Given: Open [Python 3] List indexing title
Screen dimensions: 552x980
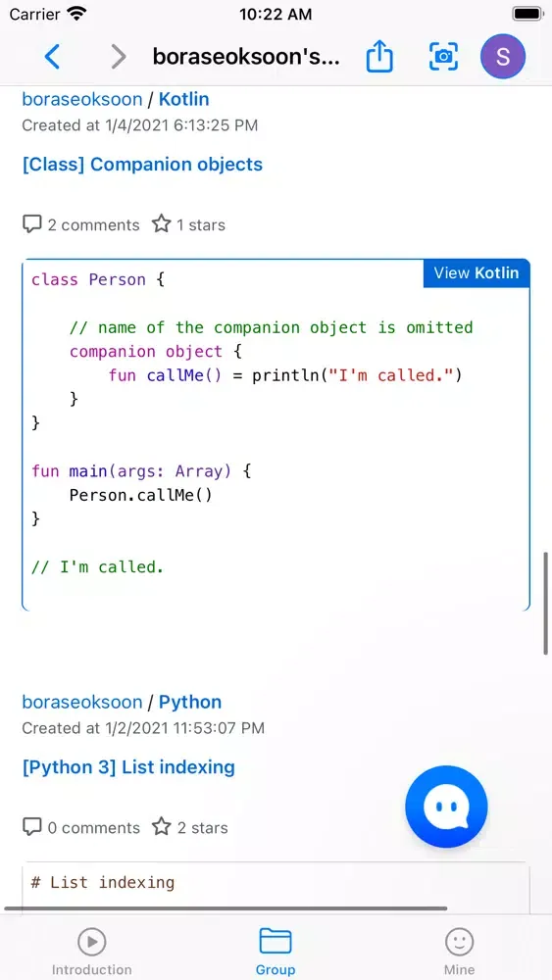Looking at the screenshot, I should [x=128, y=767].
